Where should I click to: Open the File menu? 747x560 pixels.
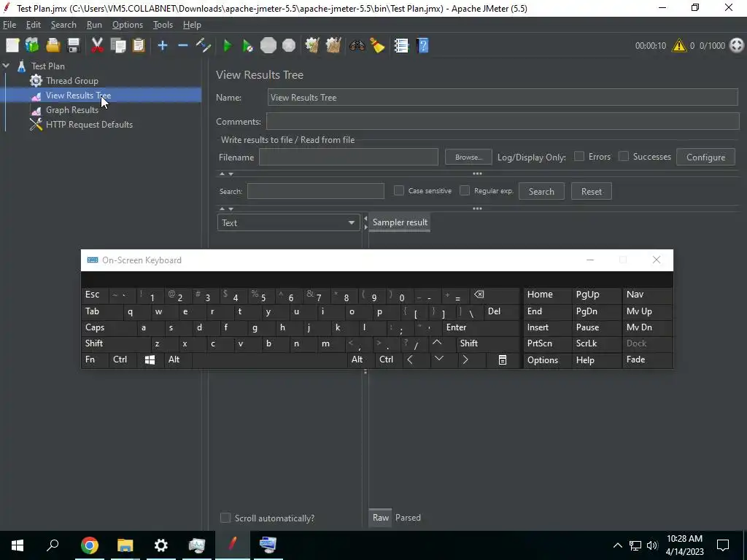pos(9,25)
